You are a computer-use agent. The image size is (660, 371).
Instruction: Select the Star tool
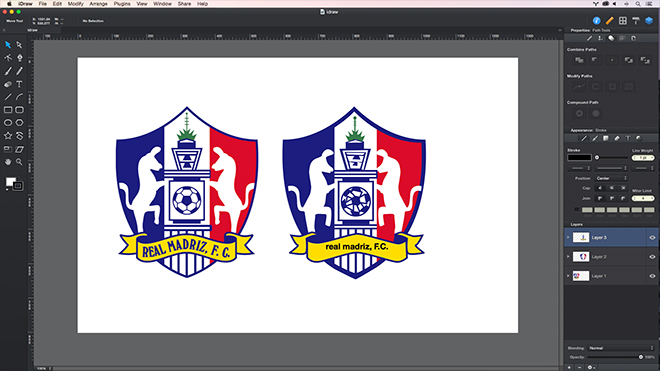pyautogui.click(x=8, y=136)
